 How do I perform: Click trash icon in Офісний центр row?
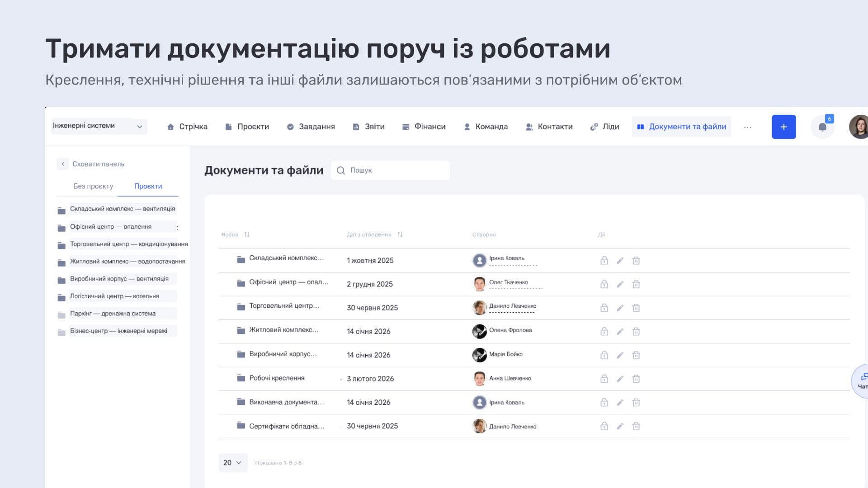tap(636, 284)
